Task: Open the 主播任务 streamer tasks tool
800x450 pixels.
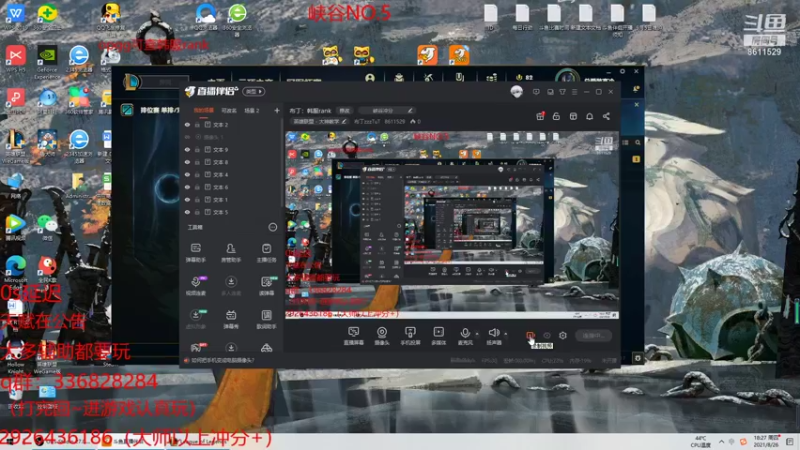Action: tap(266, 252)
